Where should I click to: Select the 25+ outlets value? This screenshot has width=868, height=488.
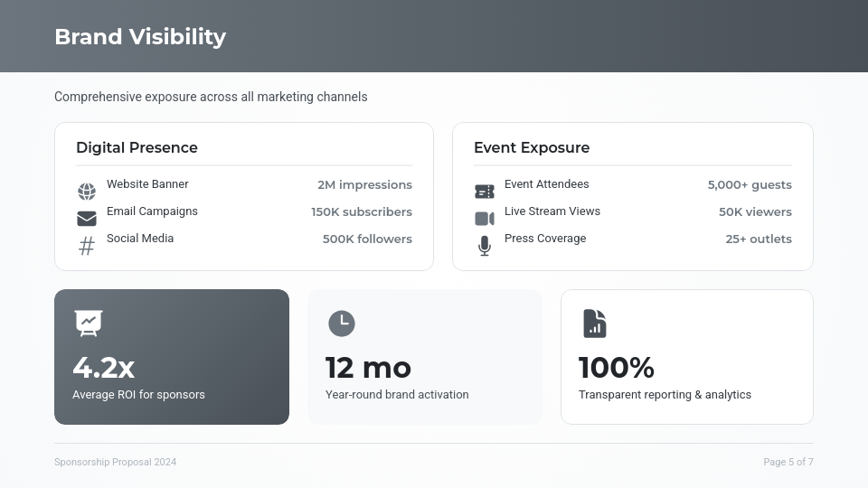point(759,239)
